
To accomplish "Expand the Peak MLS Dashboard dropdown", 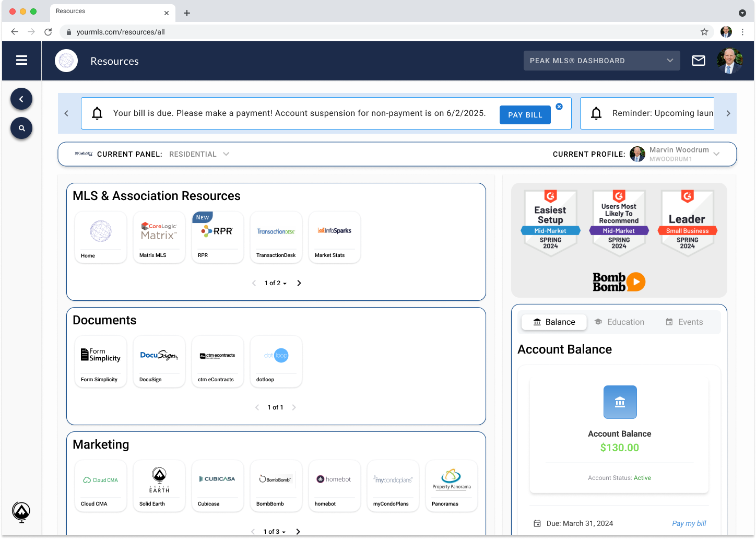I will pos(601,61).
